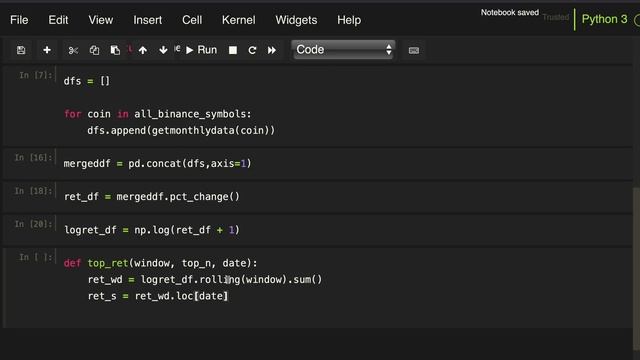
Task: Open the command palette keyboard icon
Action: [413, 50]
